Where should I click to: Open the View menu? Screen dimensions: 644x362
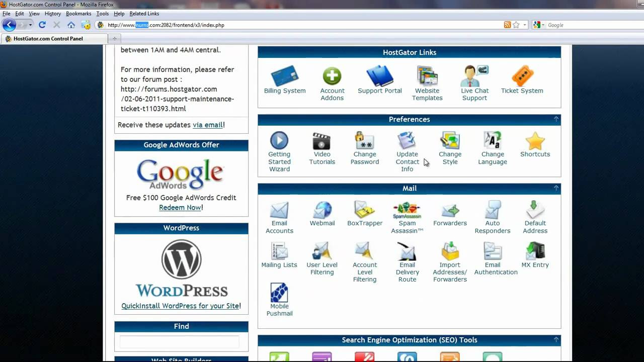click(x=34, y=14)
